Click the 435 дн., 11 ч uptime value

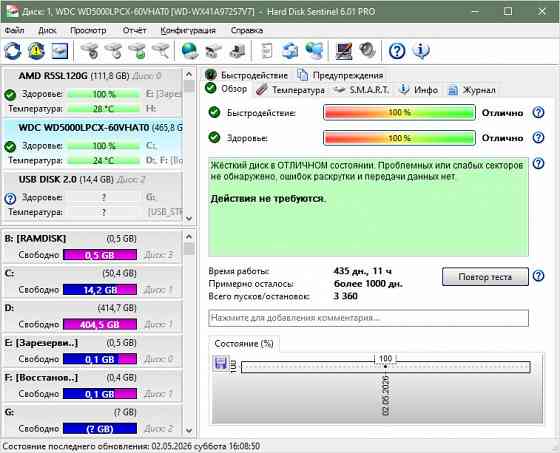362,271
